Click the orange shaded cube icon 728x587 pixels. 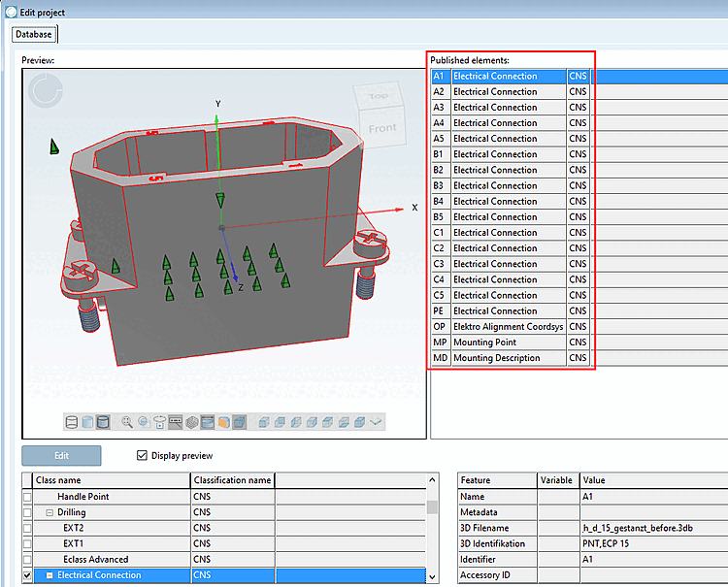(x=222, y=422)
